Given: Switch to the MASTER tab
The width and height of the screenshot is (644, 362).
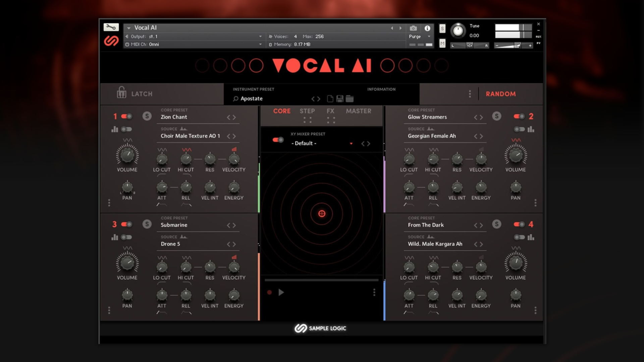Looking at the screenshot, I should pos(358,111).
